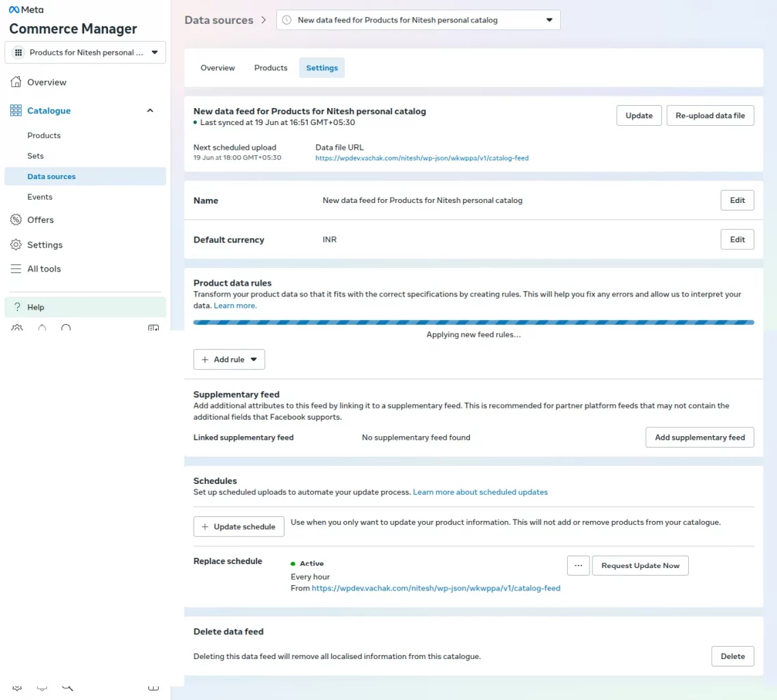Click the All tools hamburger icon
The height and width of the screenshot is (700, 777).
[x=16, y=269]
